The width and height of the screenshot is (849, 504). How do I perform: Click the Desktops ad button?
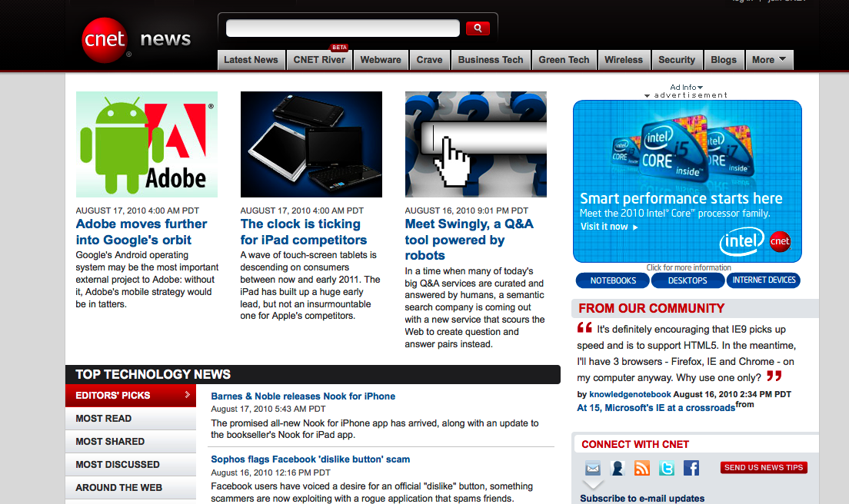[x=688, y=280]
